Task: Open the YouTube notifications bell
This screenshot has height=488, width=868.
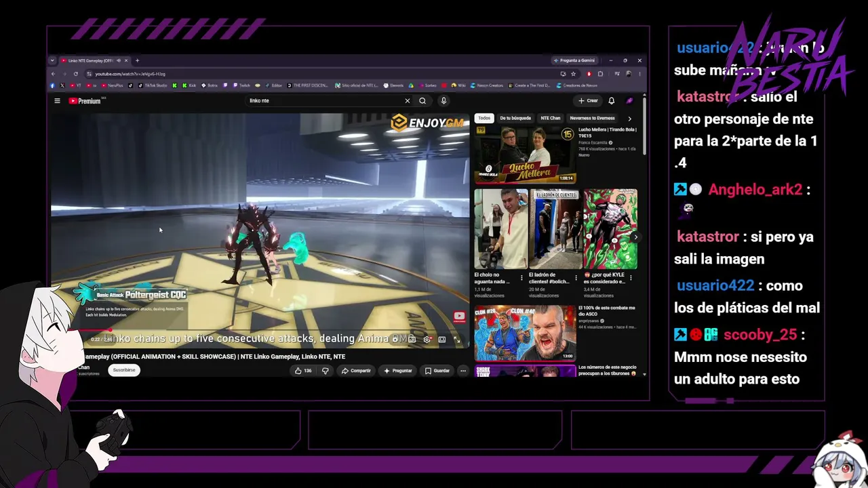Action: point(611,101)
